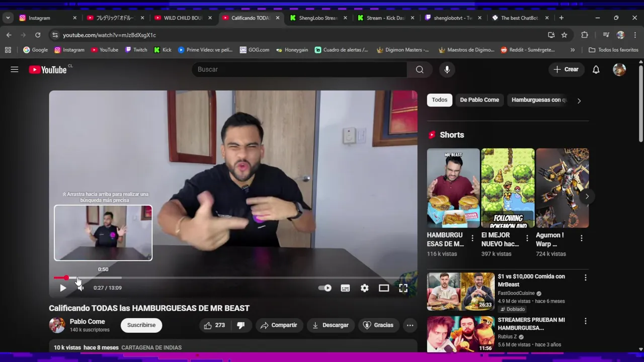The width and height of the screenshot is (644, 362).
Task: Go to the YouTube home logo
Action: 48,69
